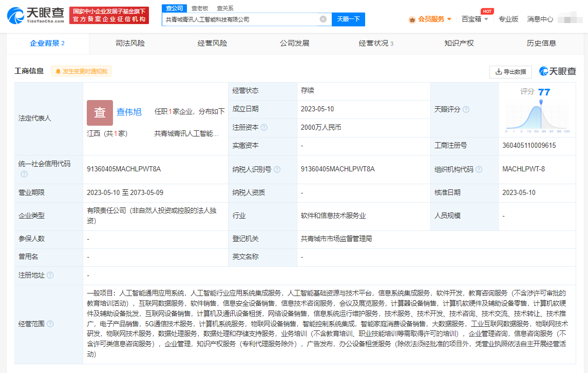Click the 360405110009615 registration number
Image resolution: width=588 pixels, height=373 pixels.
pos(529,145)
